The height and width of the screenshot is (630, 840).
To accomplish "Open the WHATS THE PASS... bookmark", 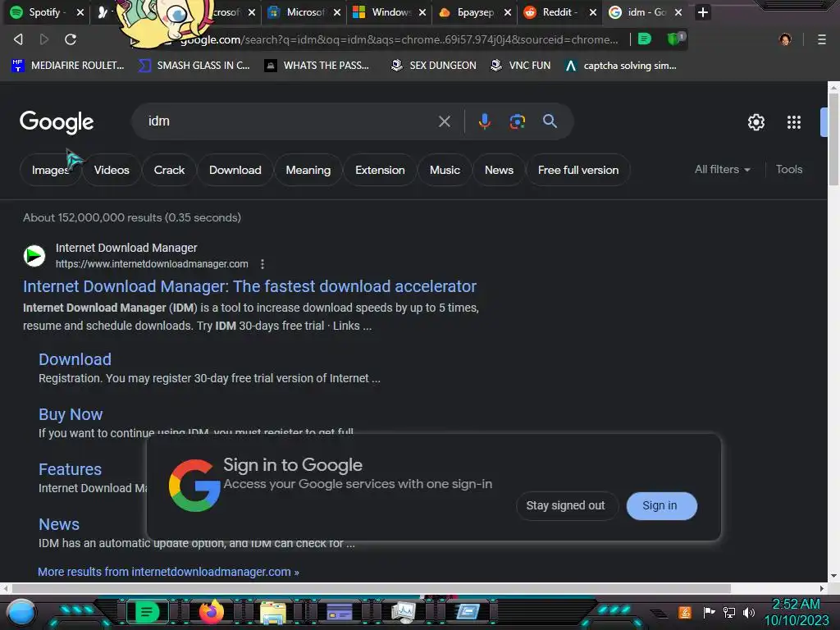I will [317, 66].
